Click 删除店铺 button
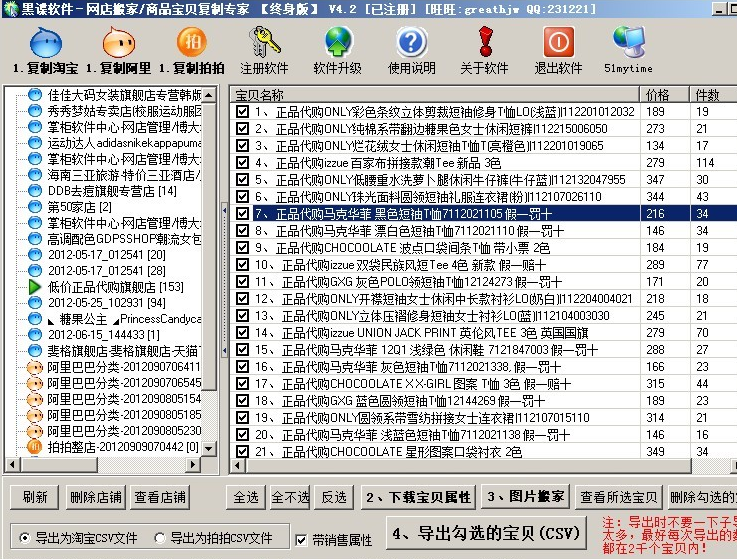The height and width of the screenshot is (559, 737). pyautogui.click(x=95, y=497)
